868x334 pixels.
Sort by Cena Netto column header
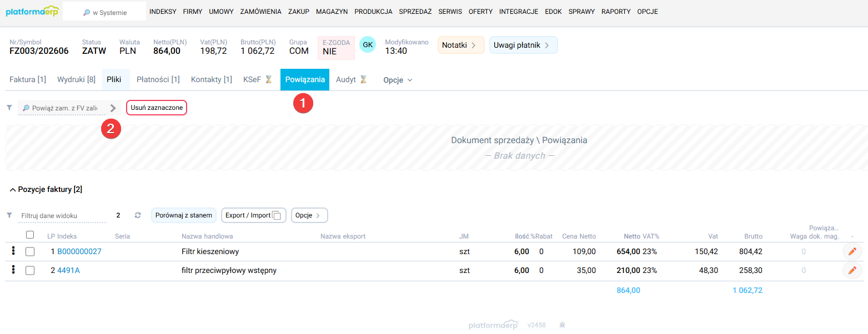(x=579, y=236)
